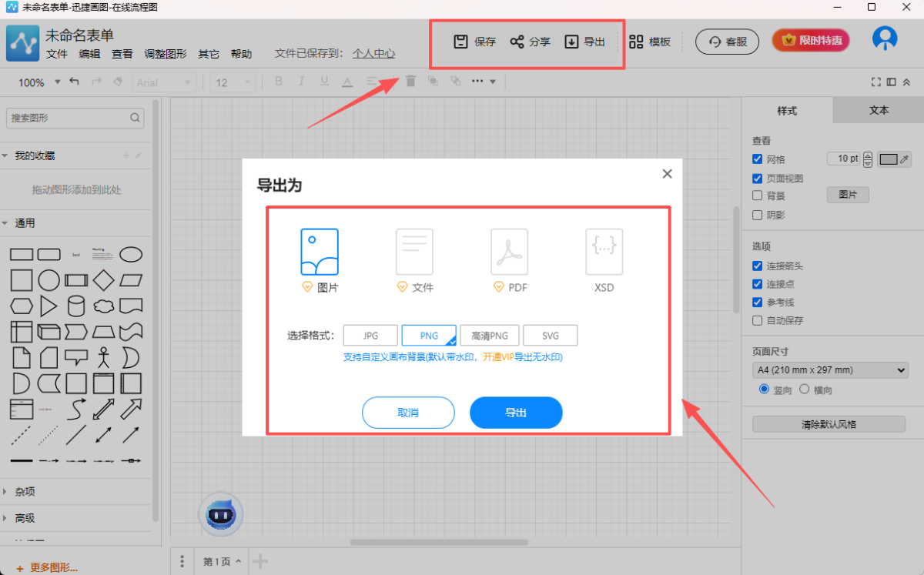Click the Save (保存) icon in header

pyautogui.click(x=460, y=42)
